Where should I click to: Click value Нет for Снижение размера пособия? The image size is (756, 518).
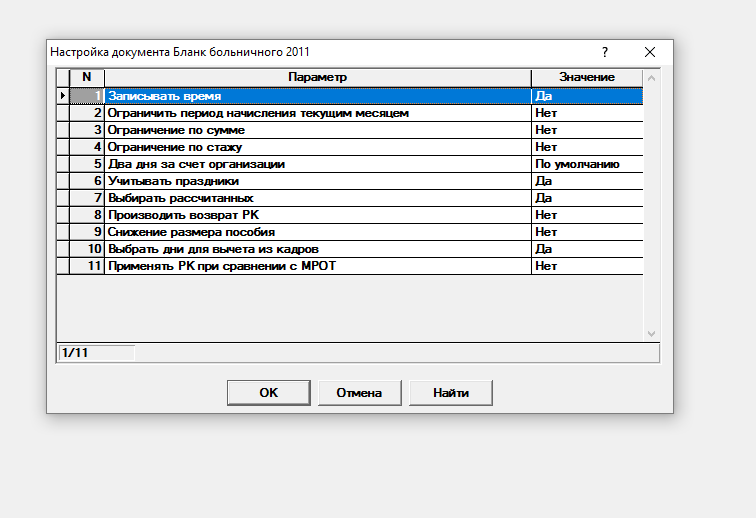tap(587, 232)
